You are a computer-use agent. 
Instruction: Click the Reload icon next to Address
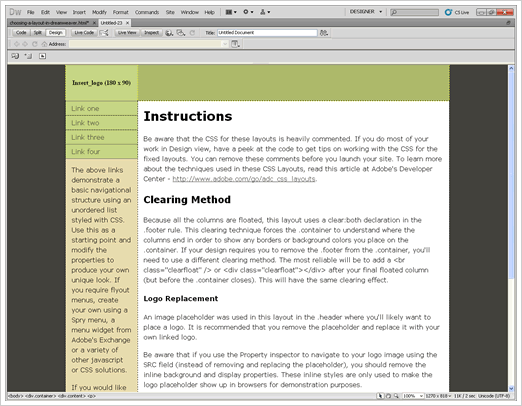pyautogui.click(x=35, y=44)
